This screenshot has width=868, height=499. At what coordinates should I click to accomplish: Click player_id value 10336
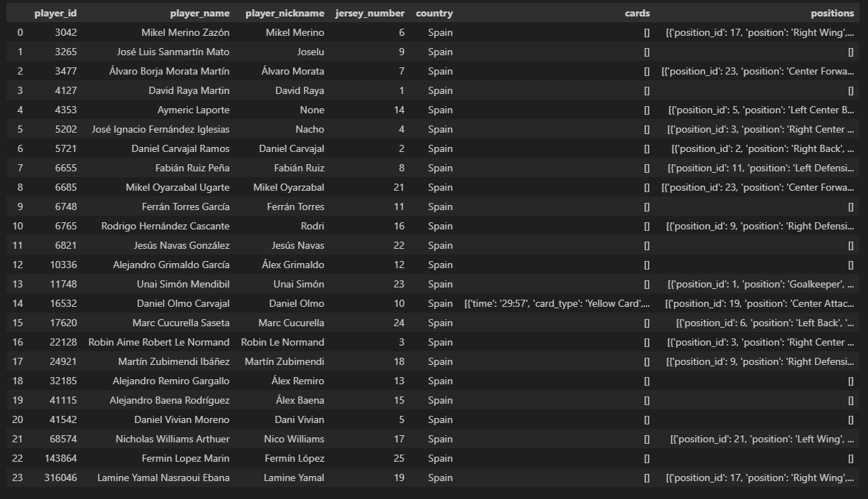click(x=62, y=265)
